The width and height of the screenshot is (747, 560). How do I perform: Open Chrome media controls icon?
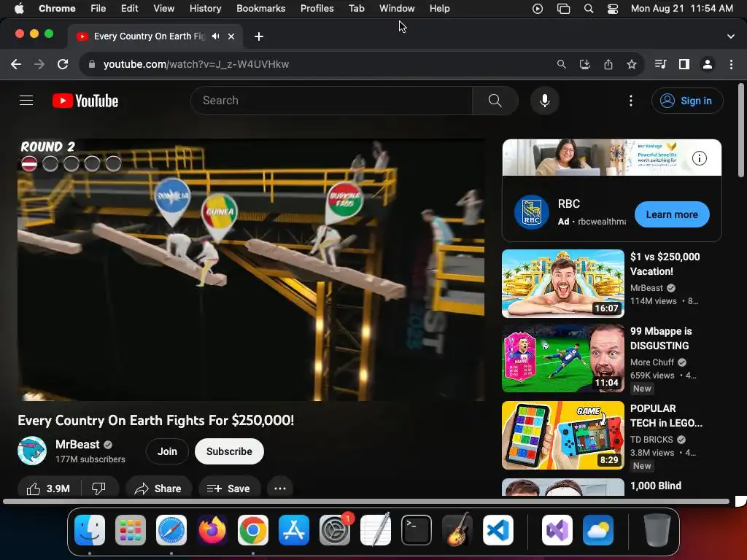660,64
